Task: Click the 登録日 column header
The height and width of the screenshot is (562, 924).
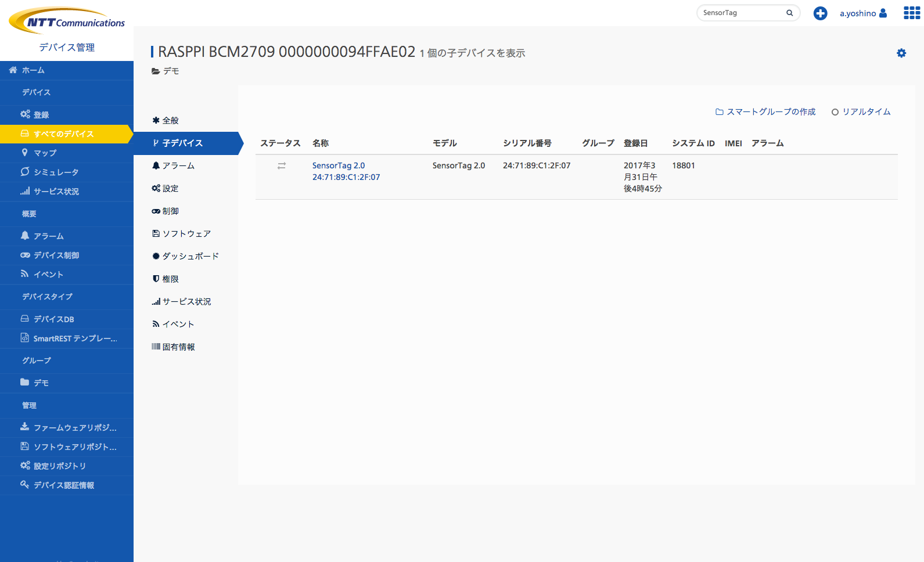Action: [636, 143]
